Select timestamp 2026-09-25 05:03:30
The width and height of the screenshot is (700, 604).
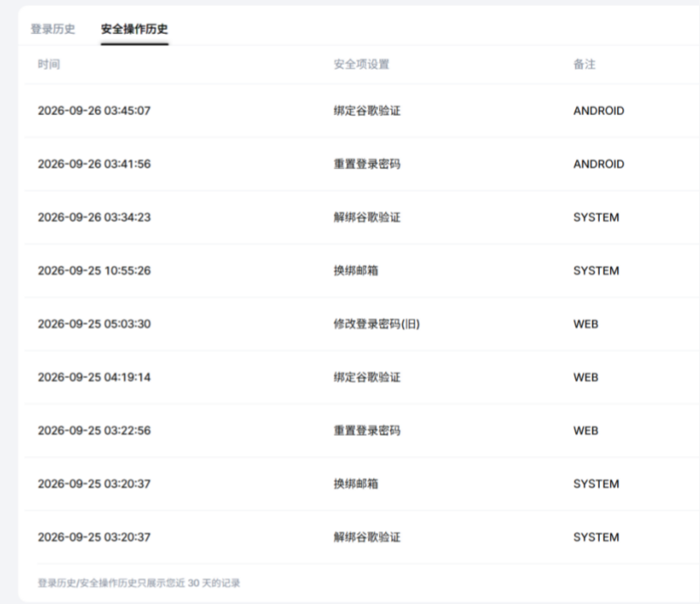click(94, 323)
